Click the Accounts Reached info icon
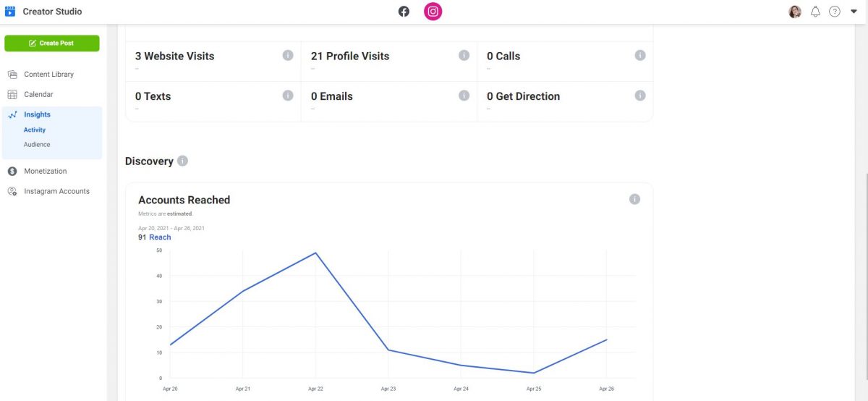The width and height of the screenshot is (868, 401). (x=634, y=199)
